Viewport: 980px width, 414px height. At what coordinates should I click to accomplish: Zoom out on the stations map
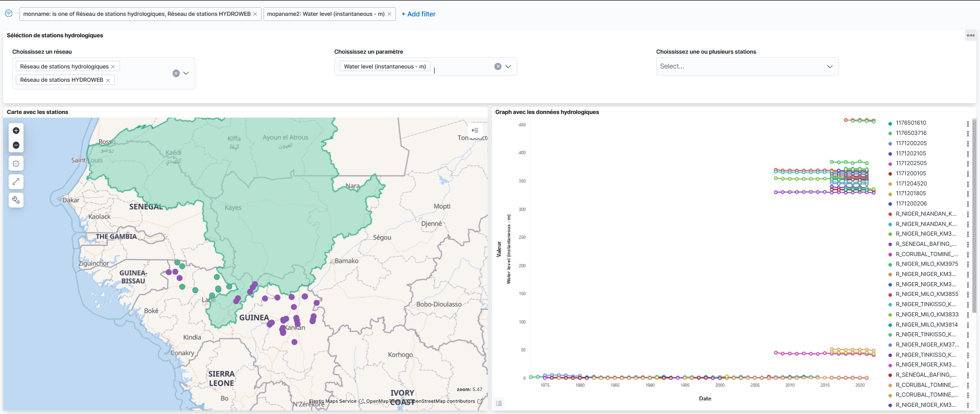coord(16,145)
